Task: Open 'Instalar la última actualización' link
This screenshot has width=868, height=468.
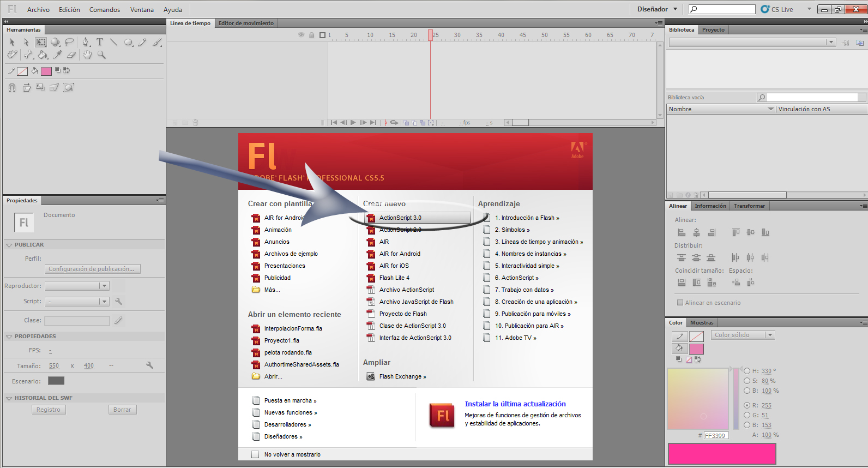Action: pos(515,404)
